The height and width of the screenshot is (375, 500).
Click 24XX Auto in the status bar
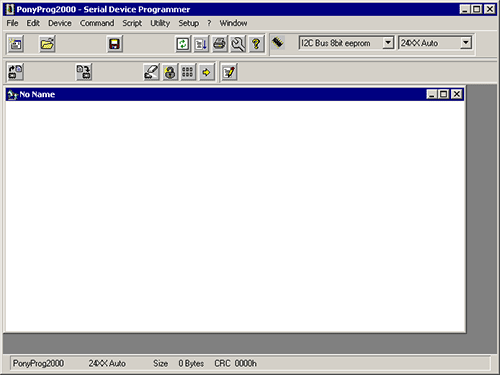point(107,363)
